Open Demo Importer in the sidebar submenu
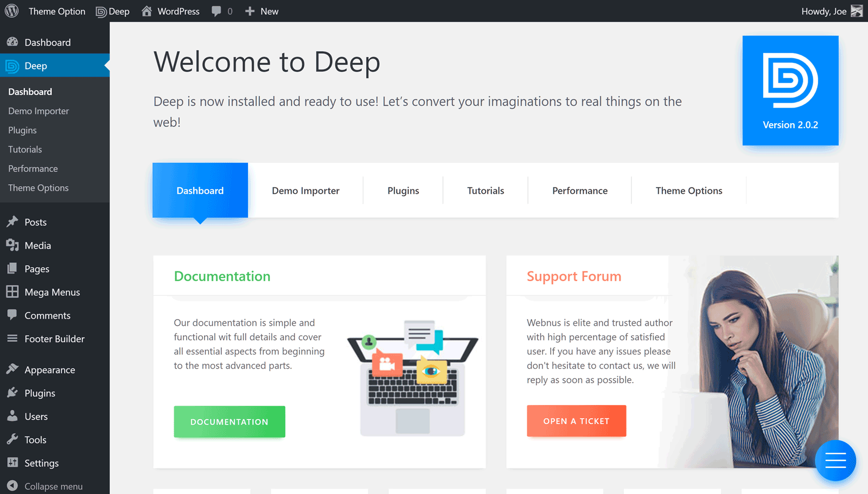 coord(39,111)
